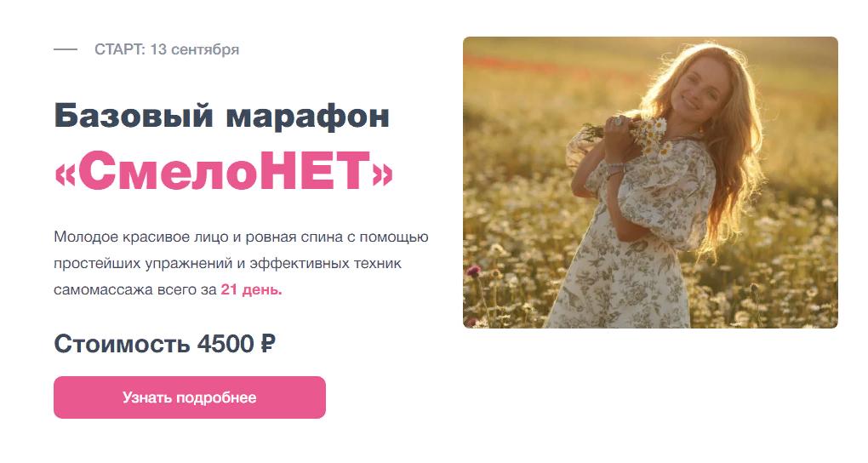Click the number '4500' in price
The height and width of the screenshot is (463, 868).
point(226,344)
